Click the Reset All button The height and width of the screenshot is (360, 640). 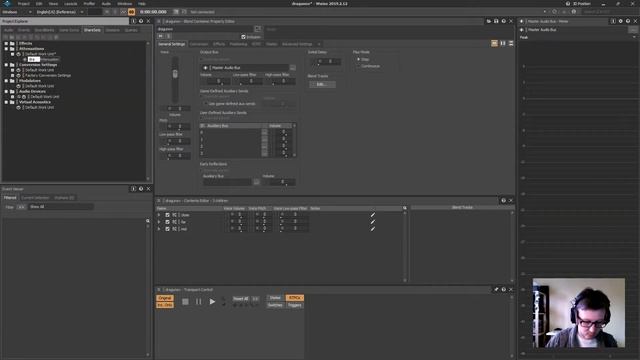241,298
